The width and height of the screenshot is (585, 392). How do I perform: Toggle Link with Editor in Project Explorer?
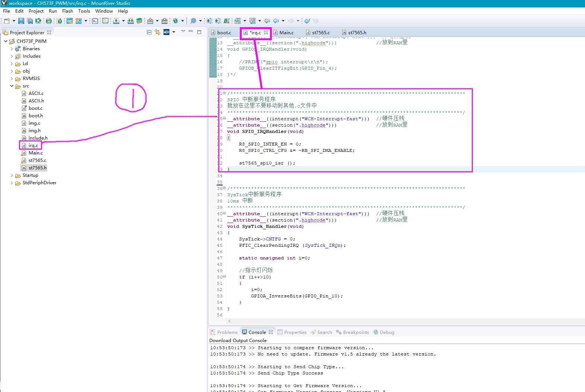158,32
